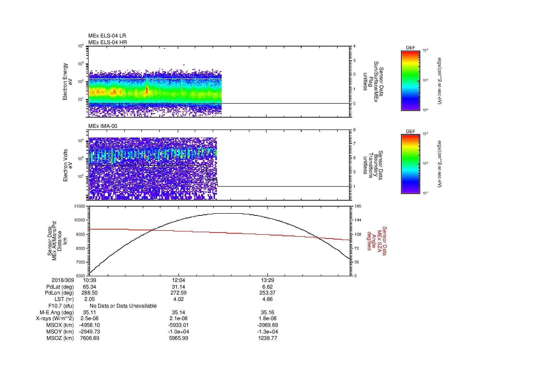Click the '10:39' time tick label
Screen dimensions: 555x392
click(x=90, y=280)
